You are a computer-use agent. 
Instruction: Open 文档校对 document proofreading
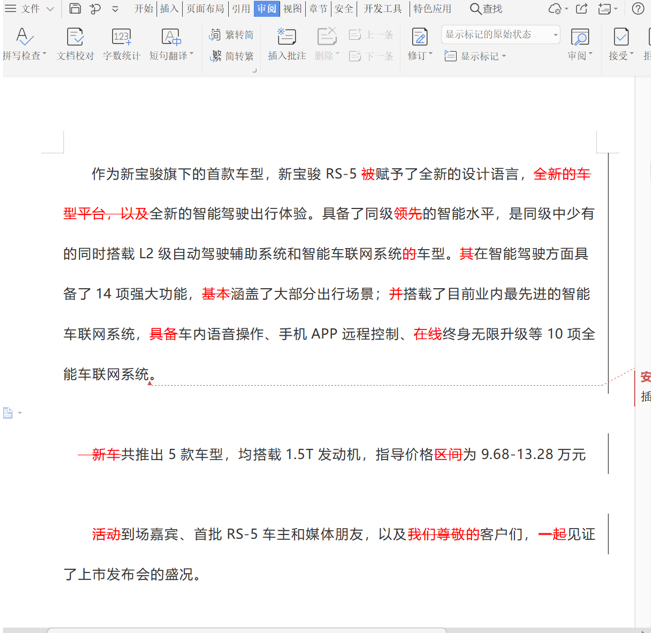tap(75, 44)
